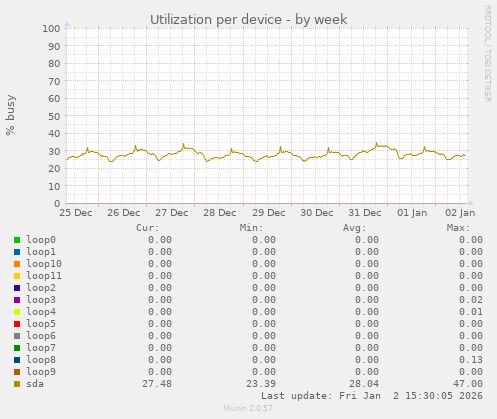Click the loop1 blue color swatch
The image size is (497, 419).
(17, 252)
